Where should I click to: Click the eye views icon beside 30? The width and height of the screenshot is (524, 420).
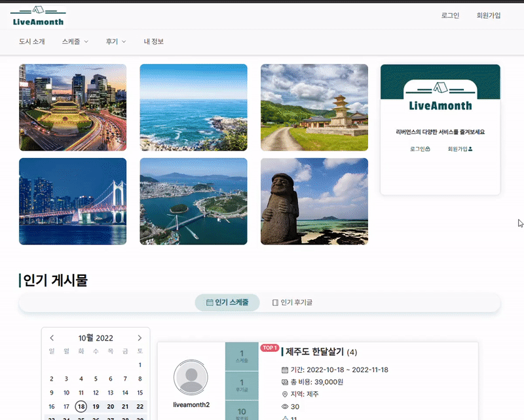point(285,407)
